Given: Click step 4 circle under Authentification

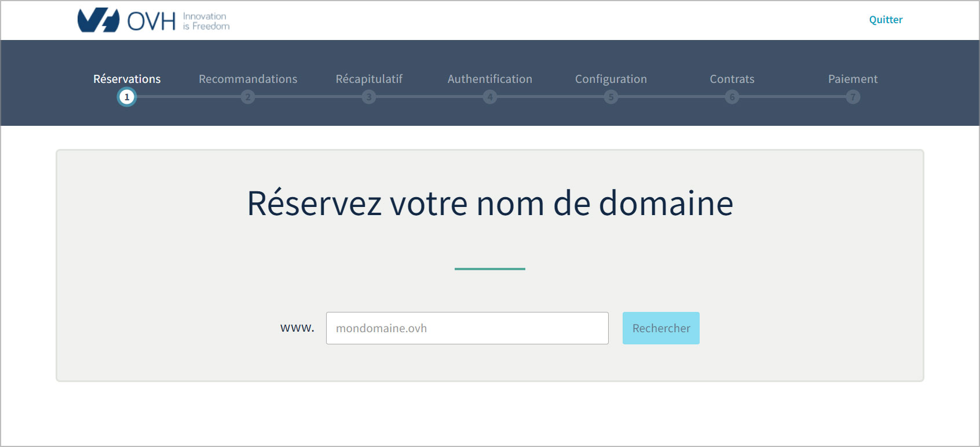Looking at the screenshot, I should coord(490,97).
